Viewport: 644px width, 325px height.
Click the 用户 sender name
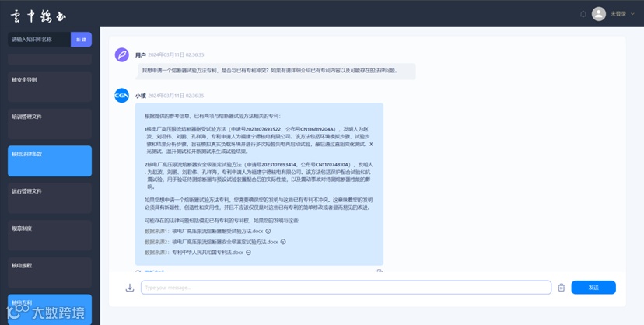pos(141,54)
